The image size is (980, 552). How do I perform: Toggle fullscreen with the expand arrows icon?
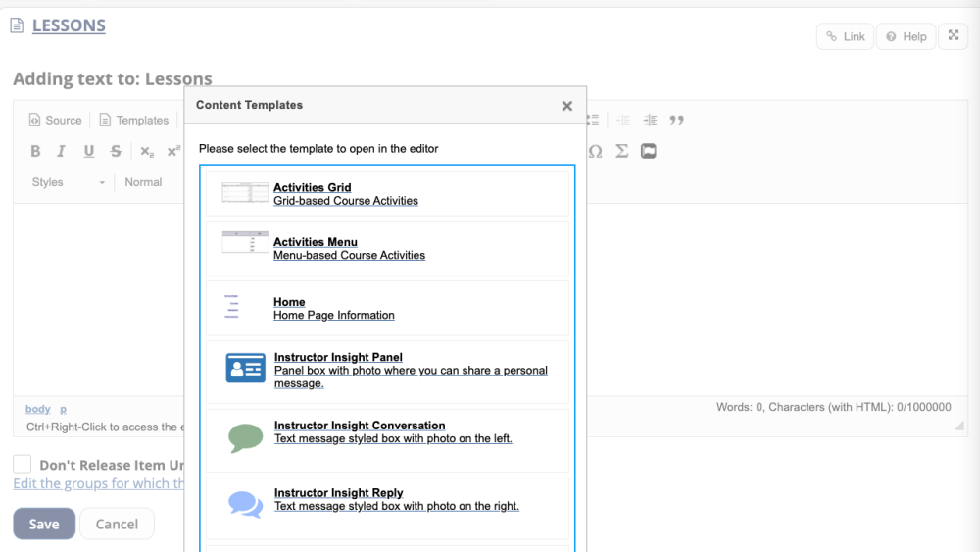pyautogui.click(x=954, y=35)
